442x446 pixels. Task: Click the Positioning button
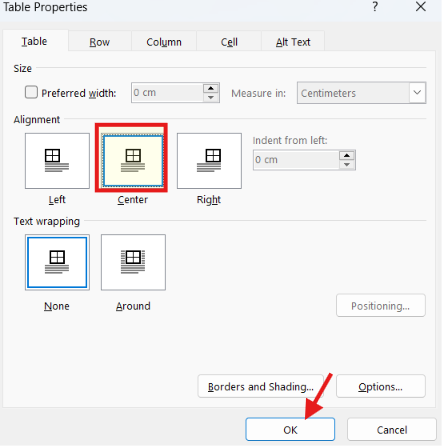381,305
